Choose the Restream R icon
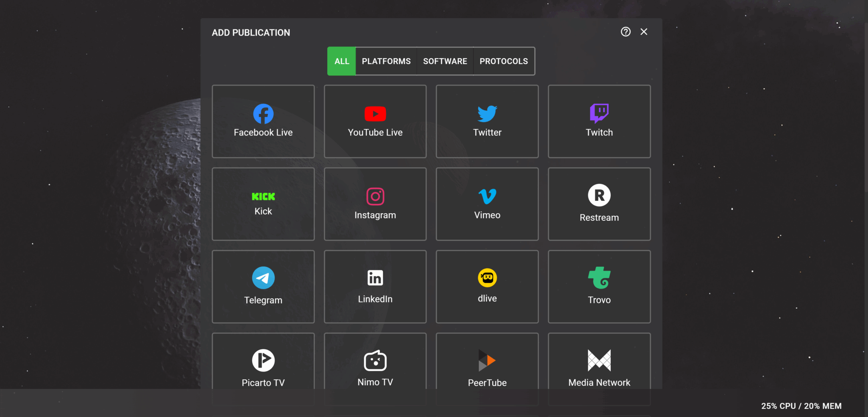Screen dimensions: 868x417 tap(599, 195)
